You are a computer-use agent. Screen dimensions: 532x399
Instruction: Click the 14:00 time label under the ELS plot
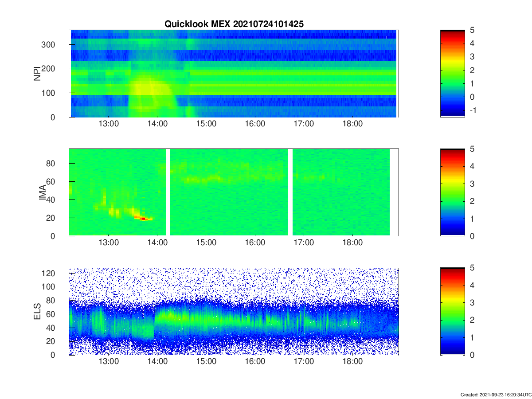(x=157, y=361)
